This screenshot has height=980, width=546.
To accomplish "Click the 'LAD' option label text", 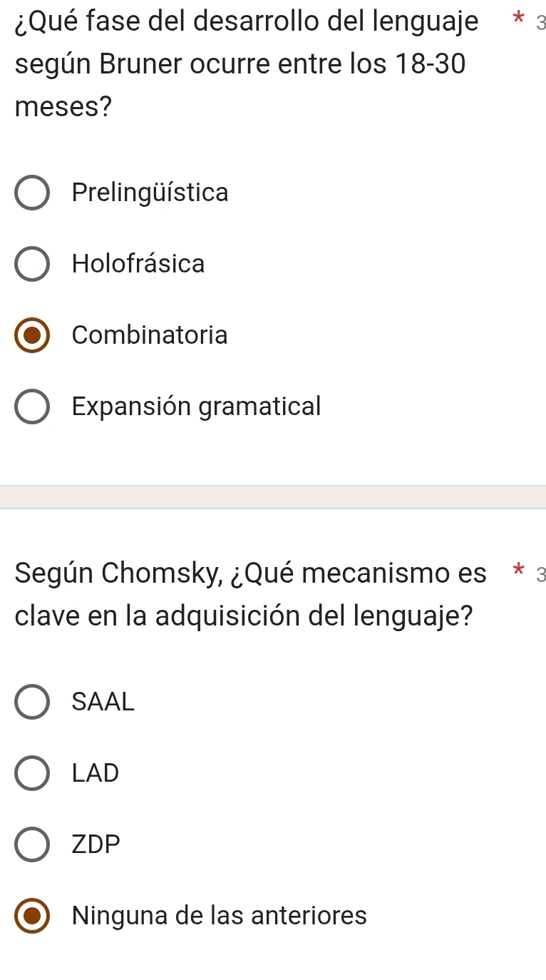I will 96,772.
